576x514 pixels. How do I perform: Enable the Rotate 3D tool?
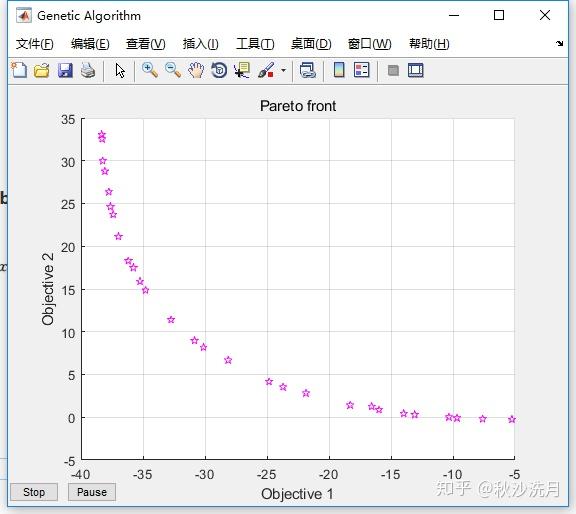[x=219, y=70]
